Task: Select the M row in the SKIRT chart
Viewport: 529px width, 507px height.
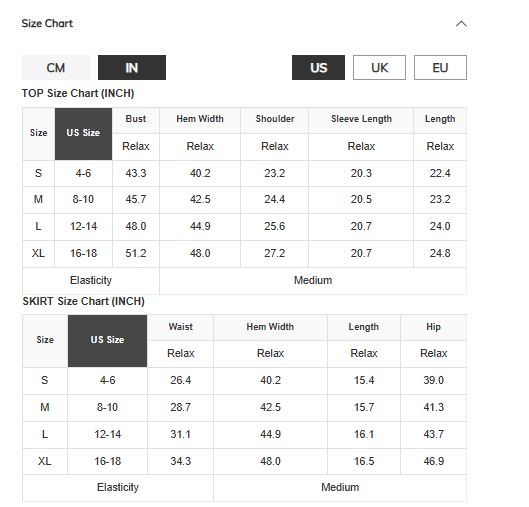Action: pyautogui.click(x=245, y=408)
